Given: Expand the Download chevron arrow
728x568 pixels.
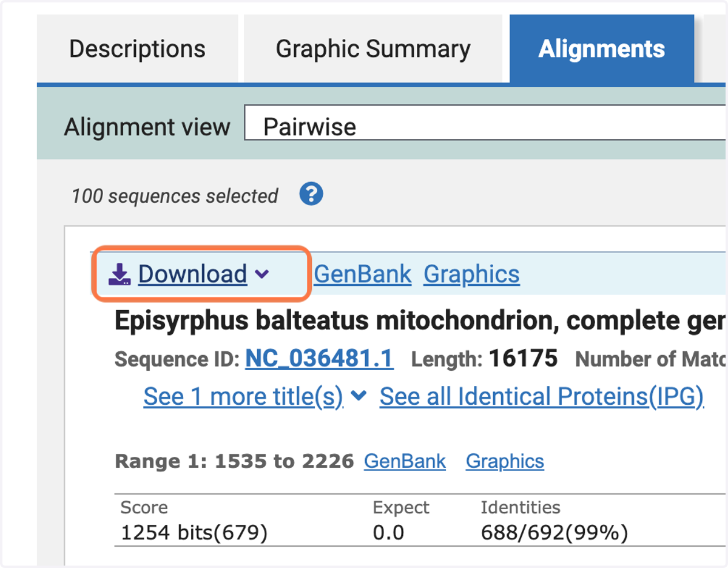Looking at the screenshot, I should pos(261,274).
